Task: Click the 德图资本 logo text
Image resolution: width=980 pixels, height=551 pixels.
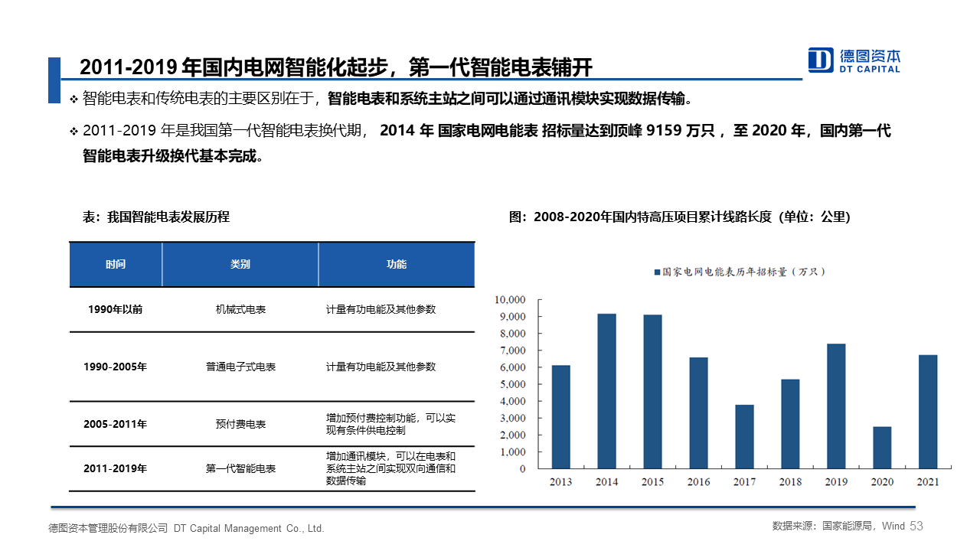Action: (x=870, y=55)
